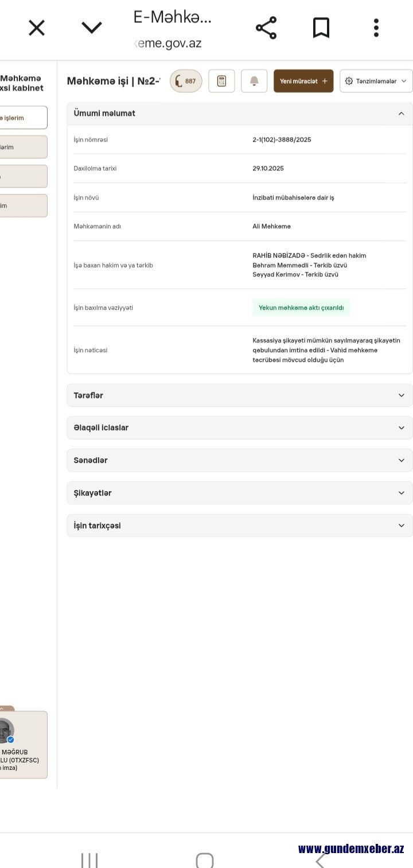Bookmark this page with the bookmark icon
Viewport: 413px width, 868px height.
[x=321, y=28]
